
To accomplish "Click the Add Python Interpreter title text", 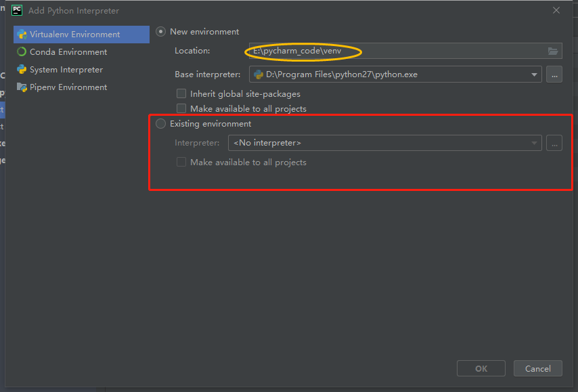I will [74, 11].
